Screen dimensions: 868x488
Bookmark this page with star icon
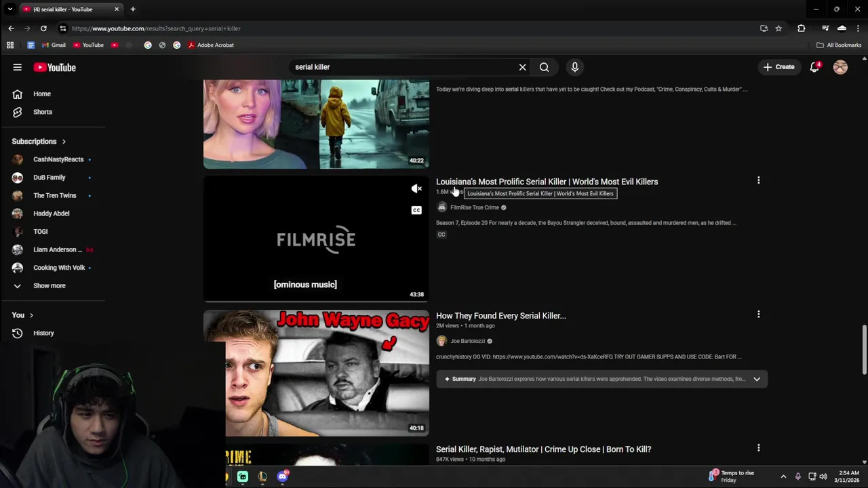point(778,28)
